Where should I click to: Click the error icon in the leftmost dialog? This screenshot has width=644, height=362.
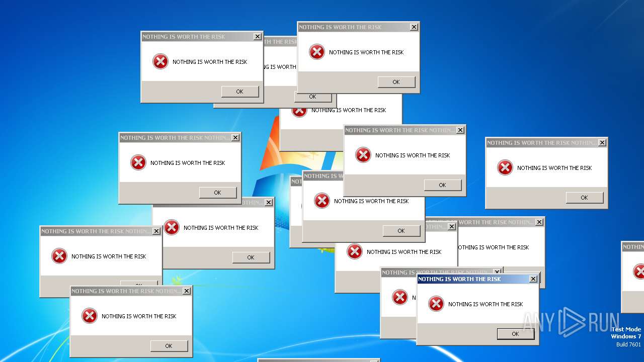(x=59, y=256)
